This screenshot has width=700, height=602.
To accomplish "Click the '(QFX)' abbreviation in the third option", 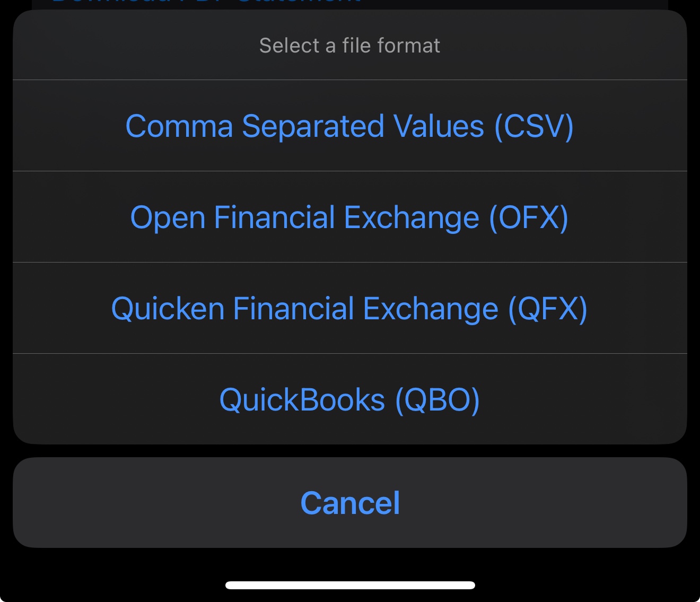I will pyautogui.click(x=548, y=309).
